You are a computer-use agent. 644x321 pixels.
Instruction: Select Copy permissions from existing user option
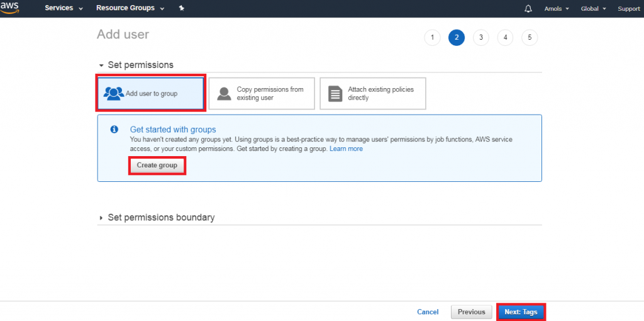pos(262,93)
